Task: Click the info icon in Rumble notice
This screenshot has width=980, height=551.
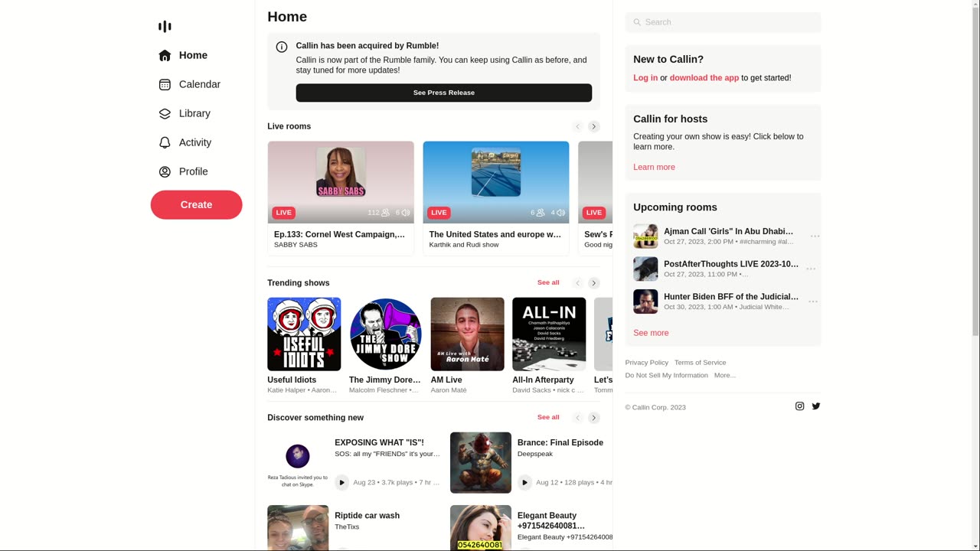Action: [x=282, y=47]
